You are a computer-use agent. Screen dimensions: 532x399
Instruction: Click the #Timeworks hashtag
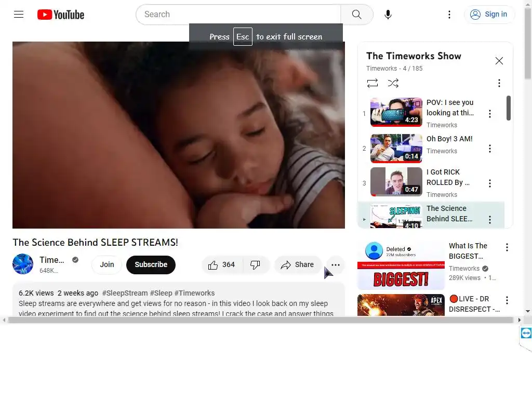[x=194, y=293]
